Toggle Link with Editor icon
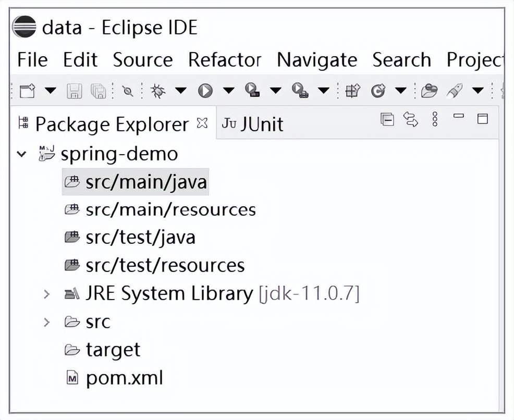514x420 pixels. tap(411, 119)
